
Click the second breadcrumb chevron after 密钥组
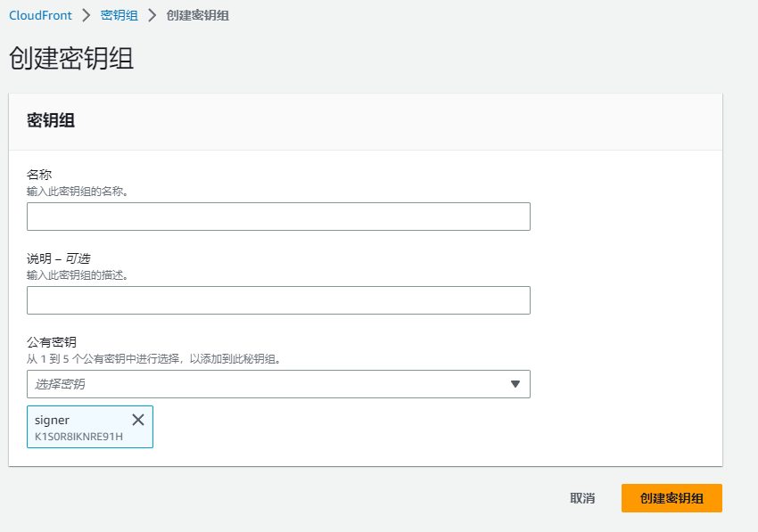(x=152, y=15)
